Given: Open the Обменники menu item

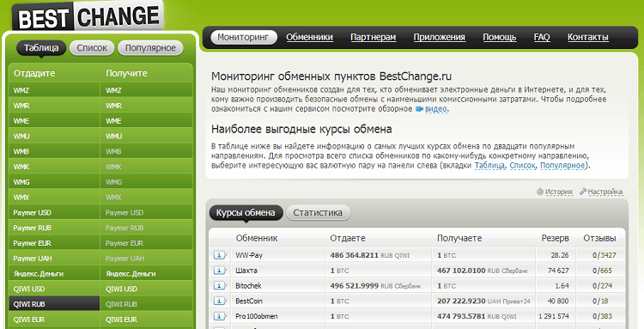Looking at the screenshot, I should tap(310, 37).
